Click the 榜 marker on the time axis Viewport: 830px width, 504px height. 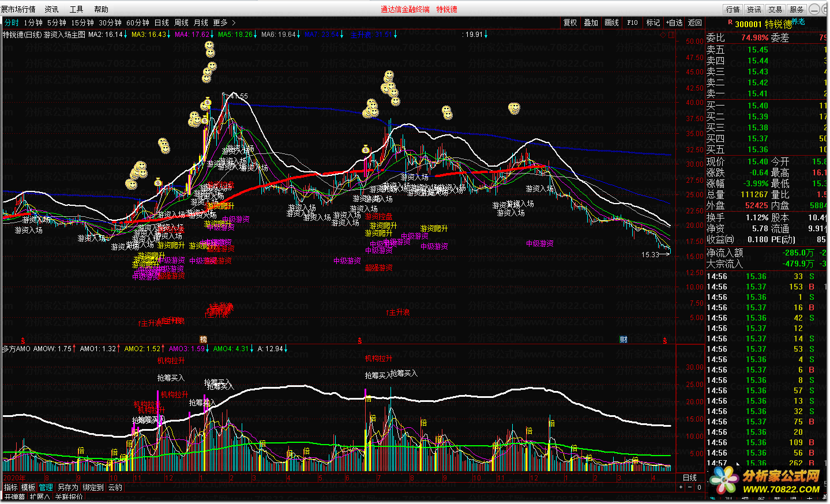(x=203, y=339)
